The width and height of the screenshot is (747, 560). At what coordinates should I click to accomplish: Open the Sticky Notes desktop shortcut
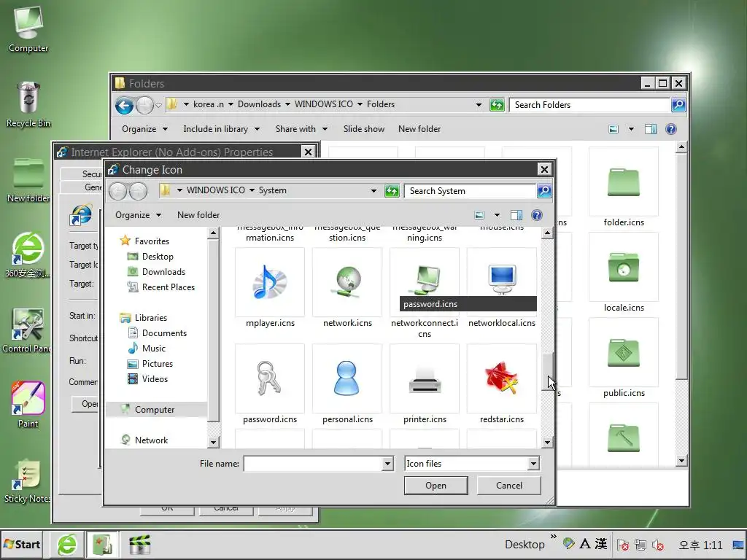coord(27,481)
